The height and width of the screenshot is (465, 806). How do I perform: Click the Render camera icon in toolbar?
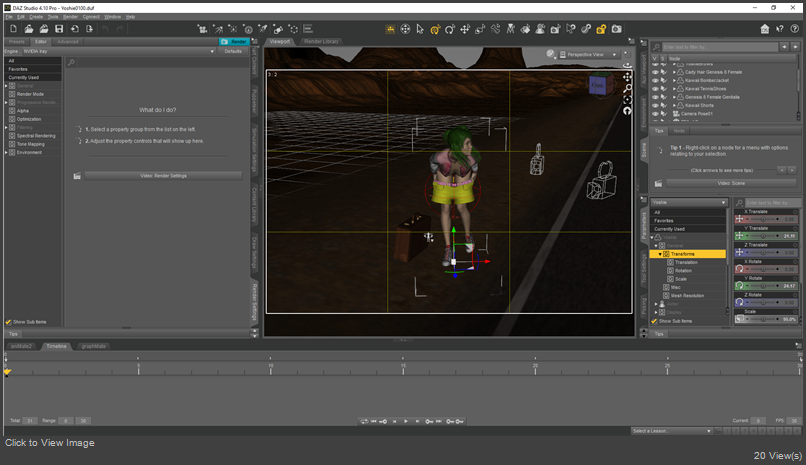[616, 29]
